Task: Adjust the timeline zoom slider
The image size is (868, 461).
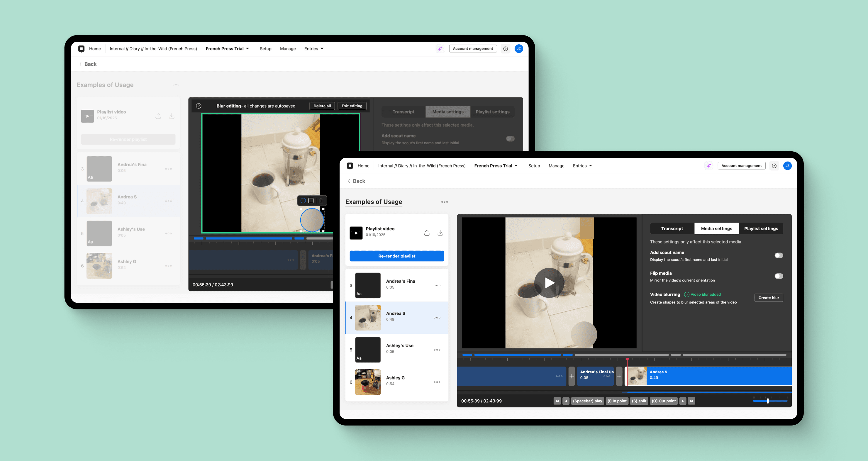Action: tap(768, 401)
